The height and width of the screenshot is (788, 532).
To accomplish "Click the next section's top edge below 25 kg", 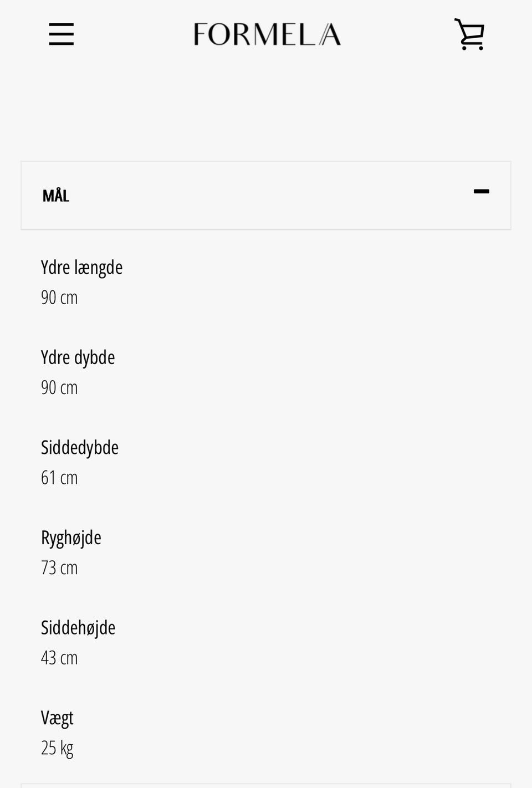I will [x=266, y=785].
